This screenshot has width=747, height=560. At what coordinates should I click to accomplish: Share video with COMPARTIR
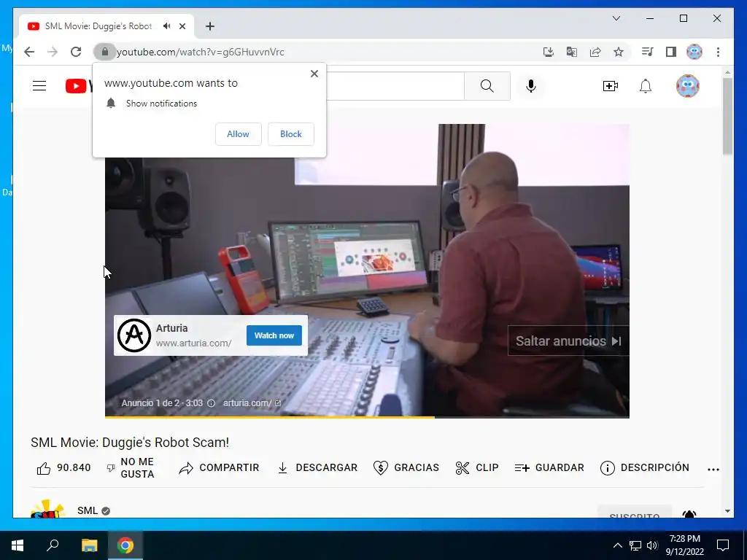click(219, 468)
